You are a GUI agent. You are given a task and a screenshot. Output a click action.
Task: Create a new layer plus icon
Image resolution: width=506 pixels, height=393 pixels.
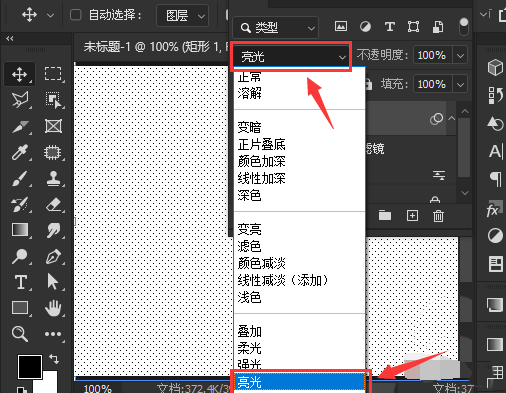tap(412, 216)
